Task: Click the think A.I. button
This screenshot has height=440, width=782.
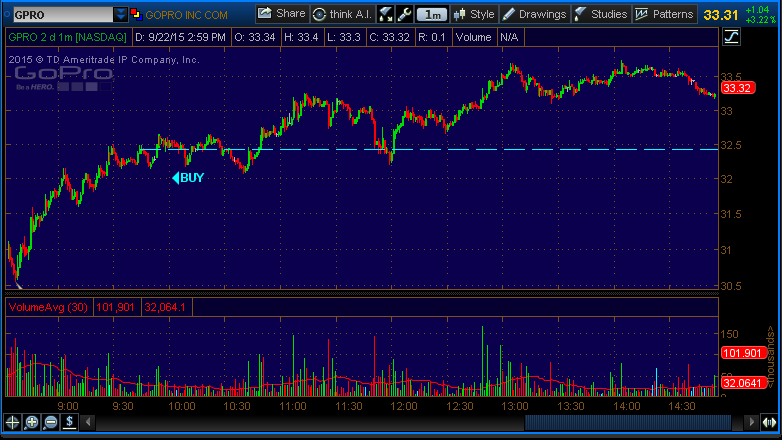Action: point(342,14)
